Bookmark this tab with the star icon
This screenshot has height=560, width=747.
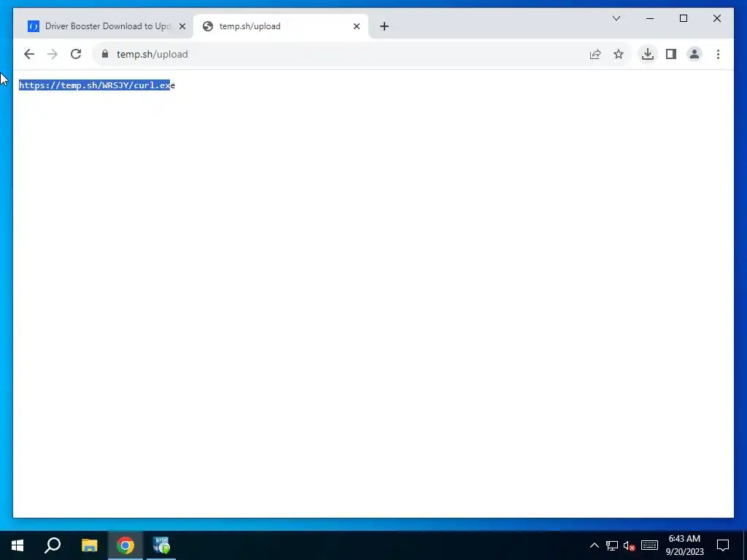(619, 54)
